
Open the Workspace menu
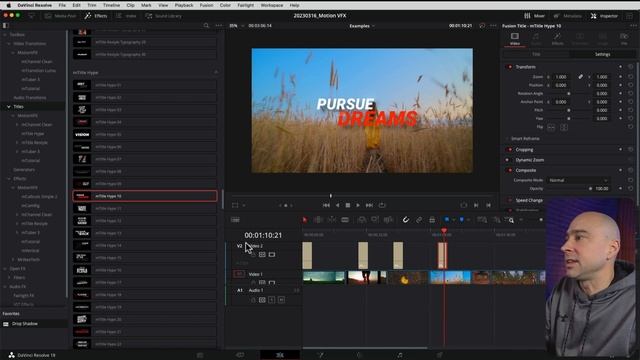(x=271, y=5)
